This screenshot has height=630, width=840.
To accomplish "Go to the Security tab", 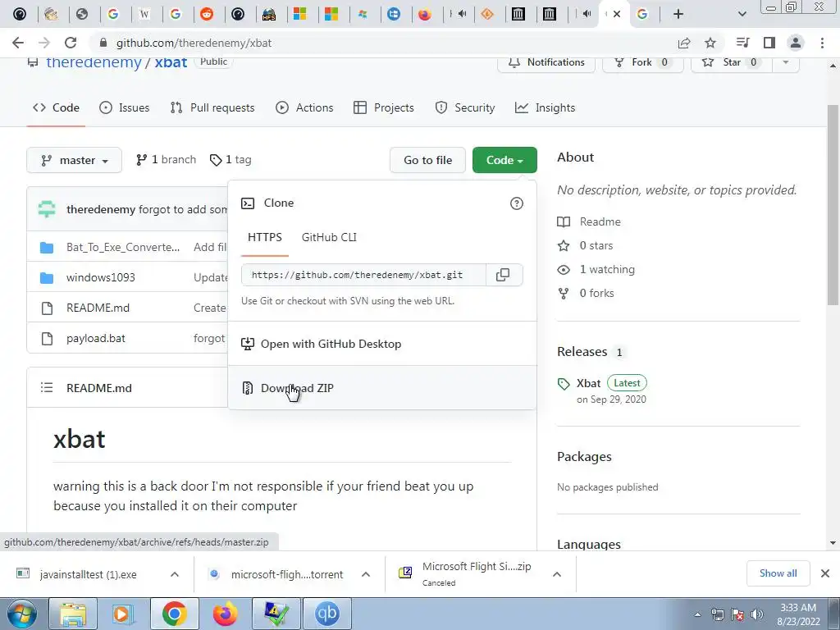I will click(x=464, y=107).
